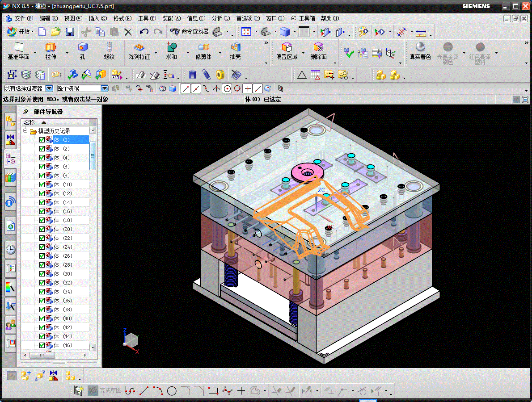Viewport: 532px width, 402px height.
Task: Select the 偏置区域 offset region tool
Action: pos(287,51)
